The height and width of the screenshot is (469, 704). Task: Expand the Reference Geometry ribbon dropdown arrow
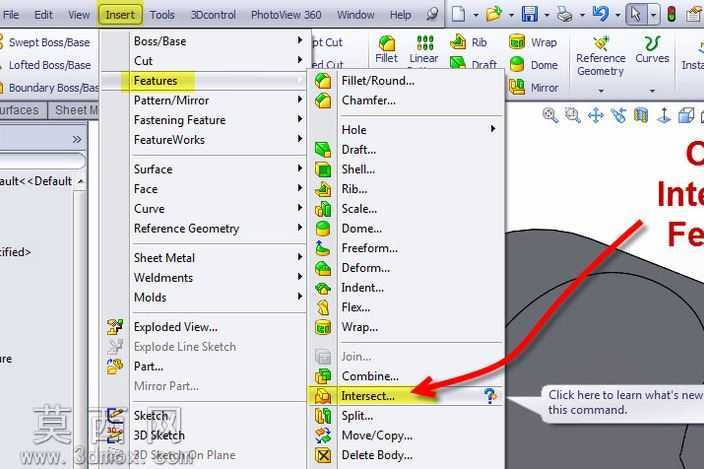point(601,91)
